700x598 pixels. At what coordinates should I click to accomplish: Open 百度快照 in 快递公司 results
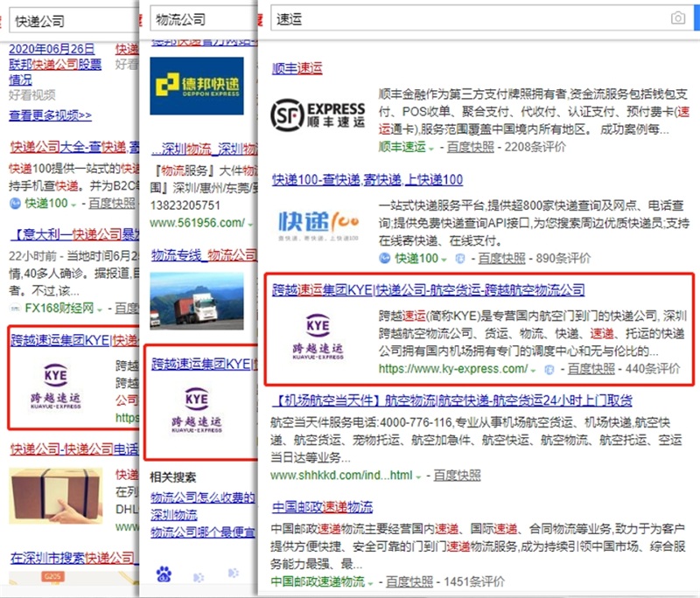(112, 204)
